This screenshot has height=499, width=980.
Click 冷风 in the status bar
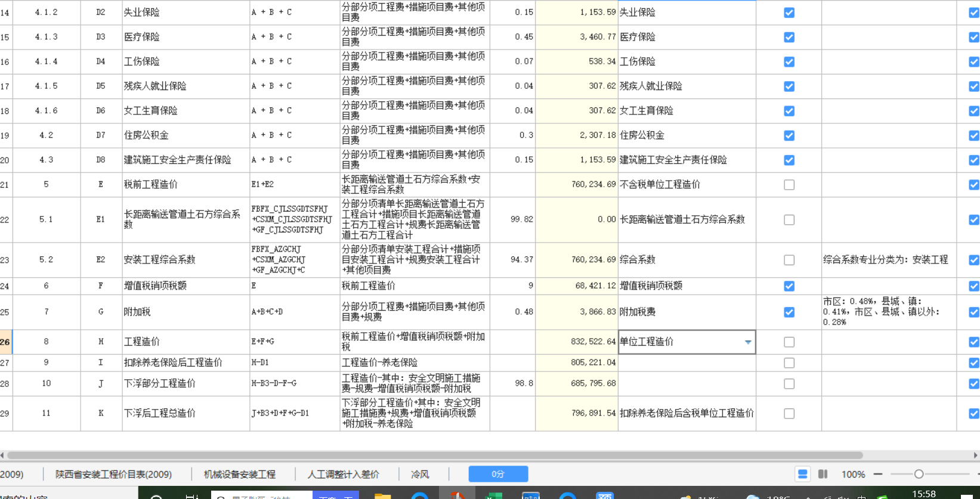(420, 475)
